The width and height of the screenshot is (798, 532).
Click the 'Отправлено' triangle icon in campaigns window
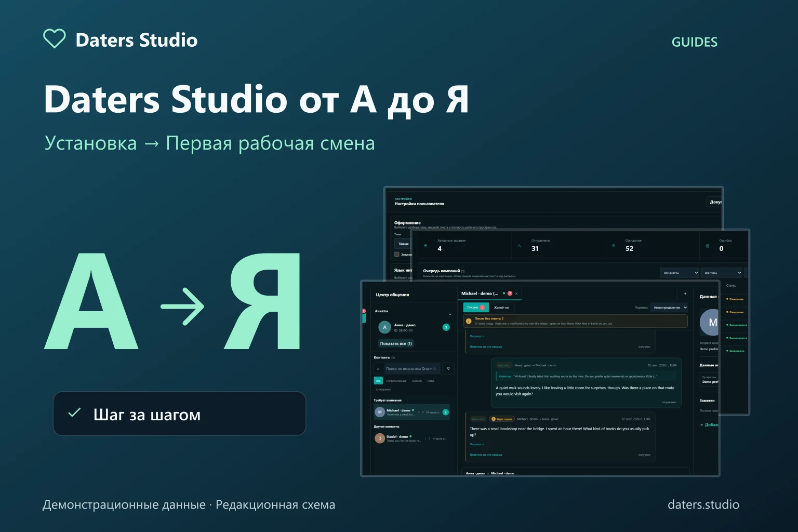(519, 246)
